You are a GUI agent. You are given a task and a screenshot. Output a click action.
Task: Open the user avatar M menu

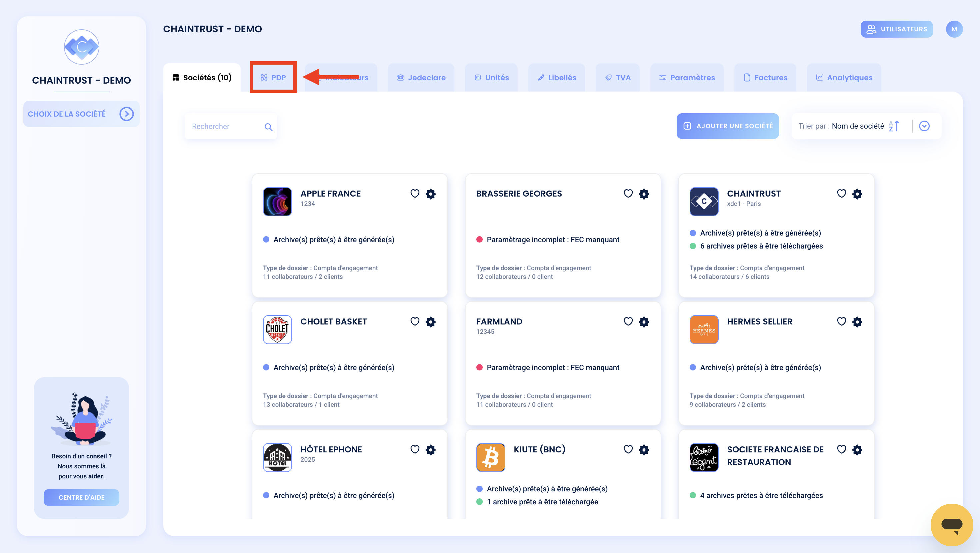click(954, 29)
